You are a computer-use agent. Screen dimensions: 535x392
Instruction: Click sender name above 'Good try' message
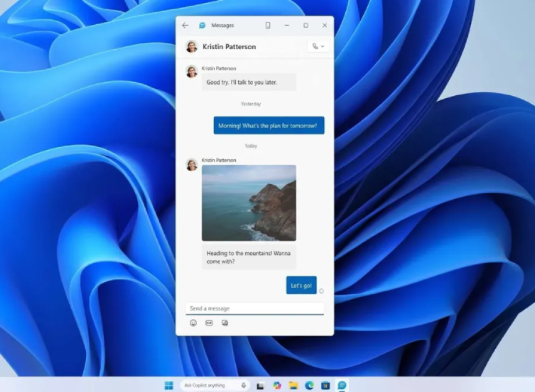(x=219, y=68)
